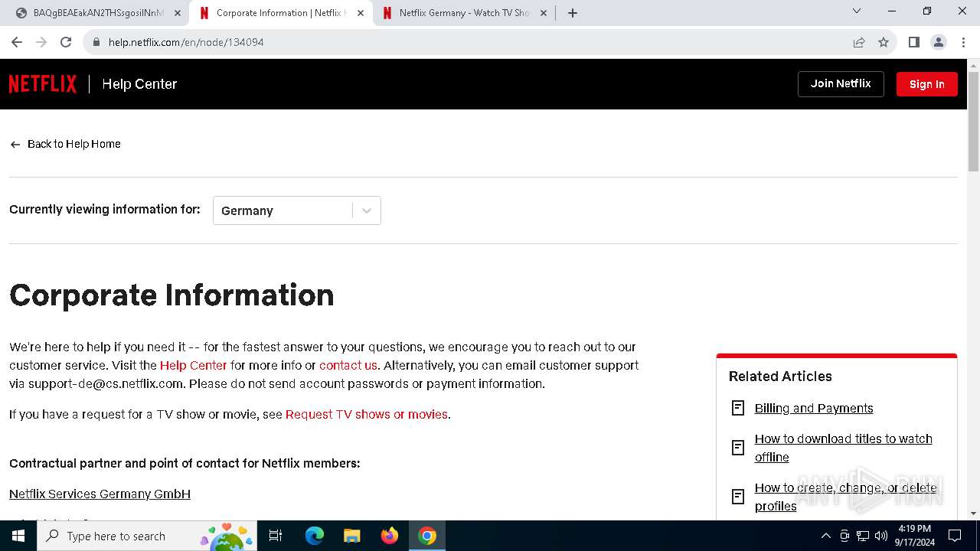980x551 pixels.
Task: Bookmark this page with star icon
Action: point(884,42)
